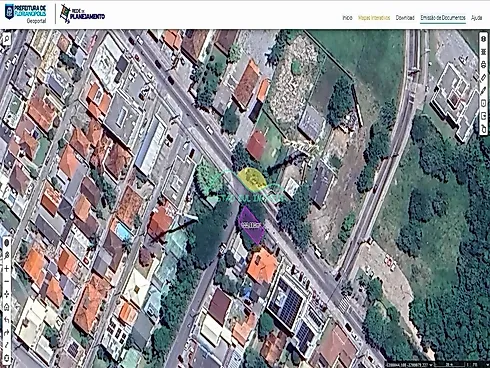Image resolution: width=490 pixels, height=368 pixels.
Task: Click the round top icon in left toolbar
Action: tap(7, 243)
